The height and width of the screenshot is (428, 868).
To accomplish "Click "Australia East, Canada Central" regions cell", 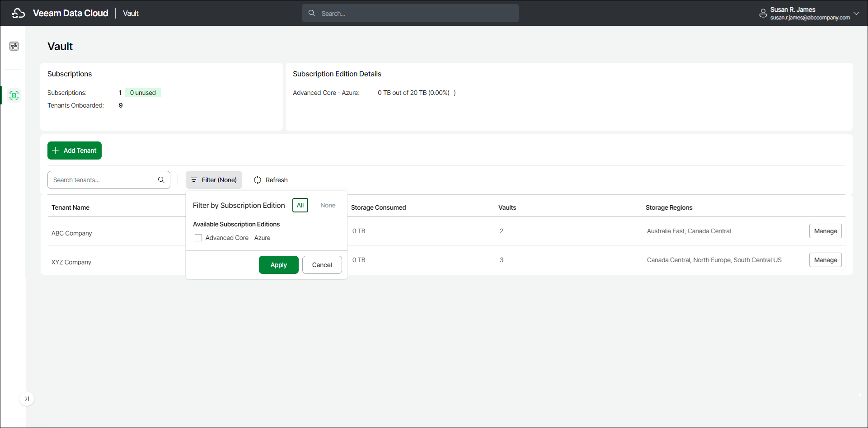I will point(689,231).
